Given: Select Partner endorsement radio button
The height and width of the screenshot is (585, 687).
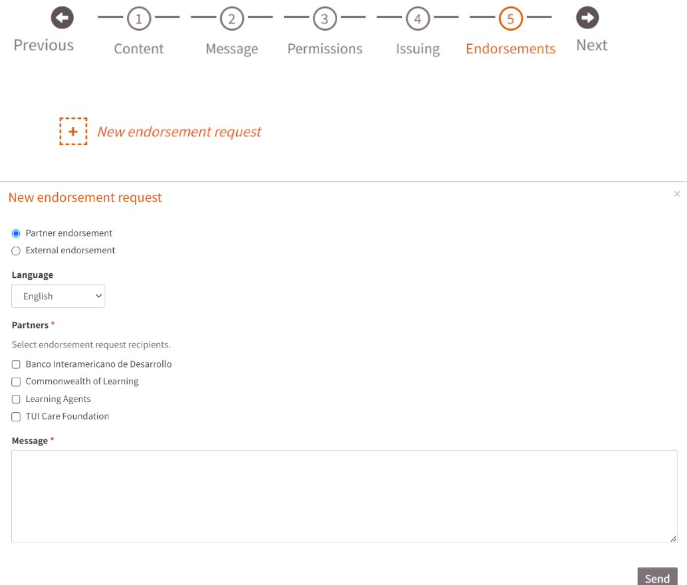Looking at the screenshot, I should [16, 234].
